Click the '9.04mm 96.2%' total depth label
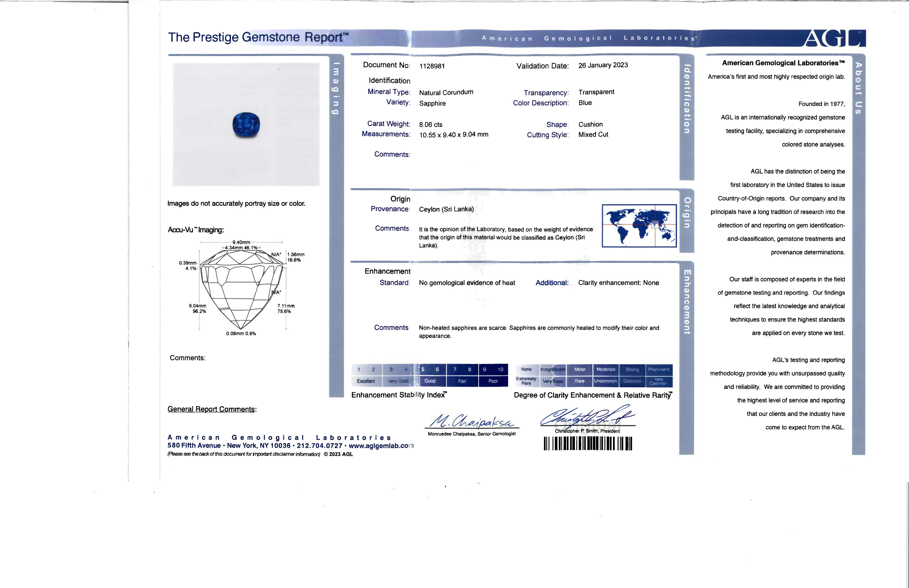 198,309
